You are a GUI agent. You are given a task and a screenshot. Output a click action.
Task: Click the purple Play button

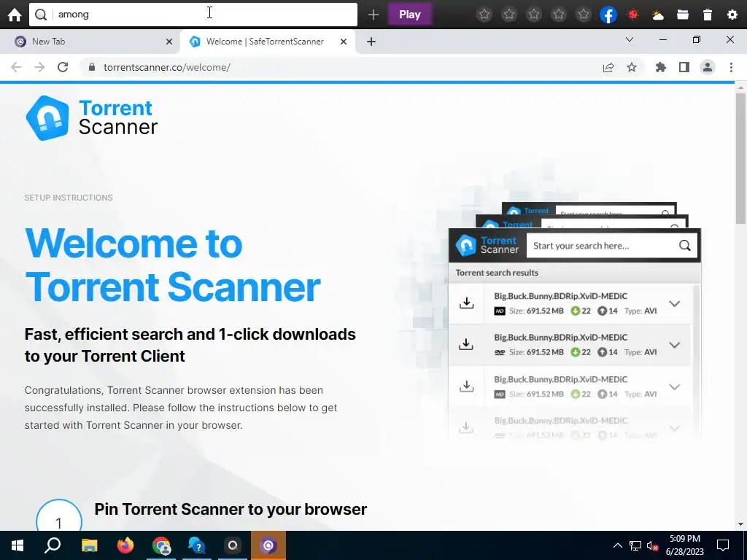click(x=410, y=15)
